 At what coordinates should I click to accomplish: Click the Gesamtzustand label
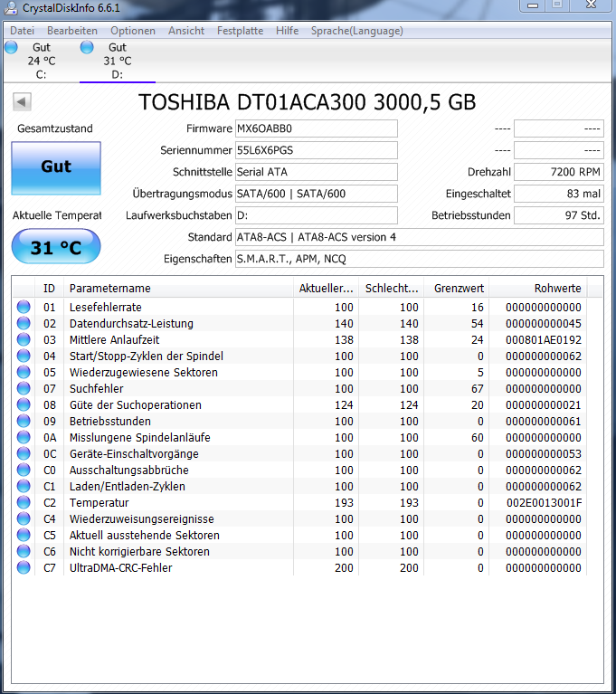click(55, 128)
